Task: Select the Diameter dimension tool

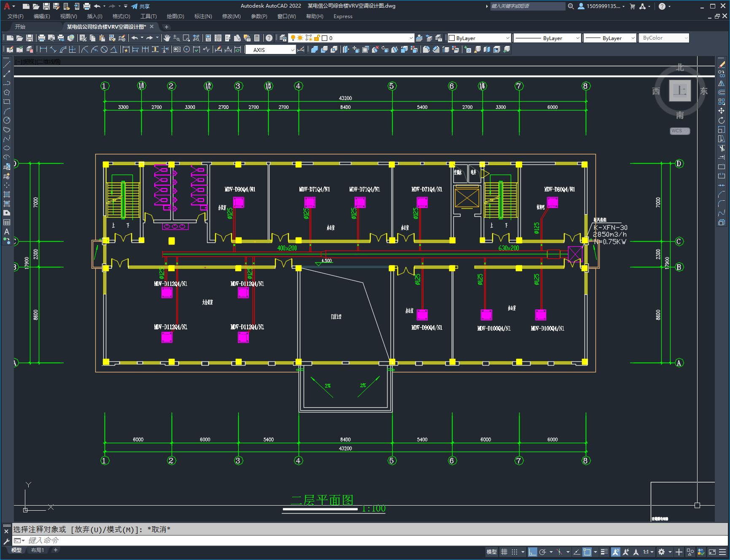Action: pos(104,49)
